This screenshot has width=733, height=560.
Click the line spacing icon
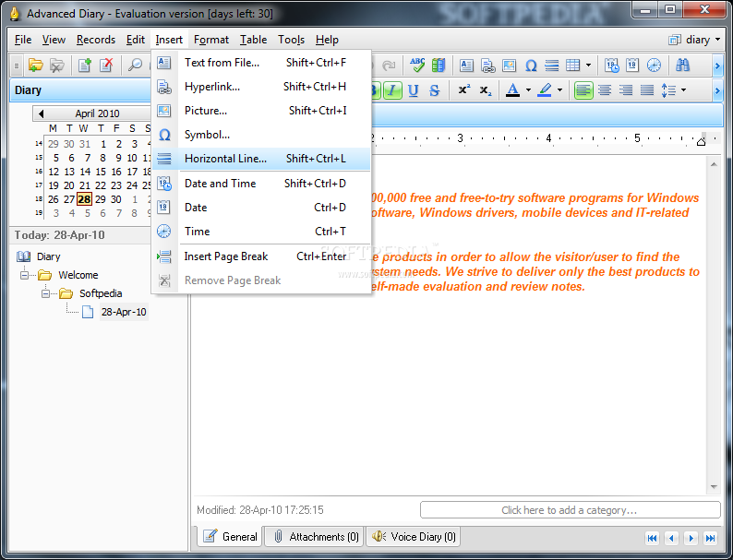(x=668, y=90)
